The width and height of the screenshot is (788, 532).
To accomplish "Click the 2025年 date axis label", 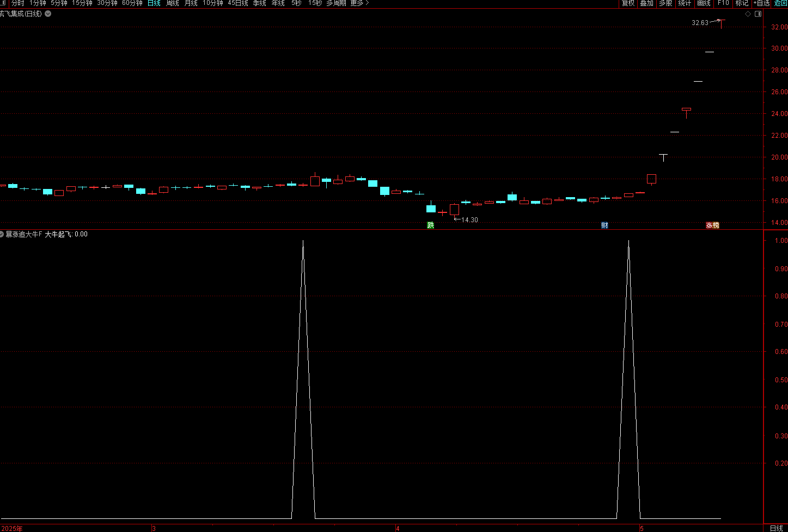I will [11, 528].
